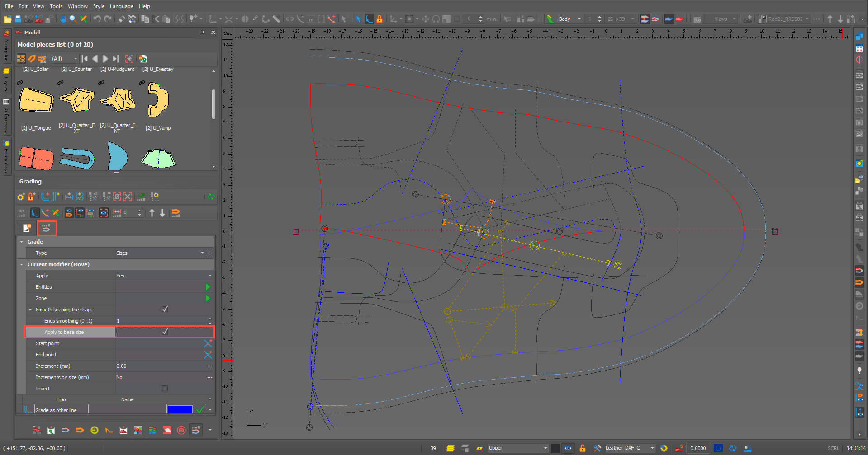
Task: Open the Grade Type Sizes dropdown
Action: pyautogui.click(x=202, y=253)
